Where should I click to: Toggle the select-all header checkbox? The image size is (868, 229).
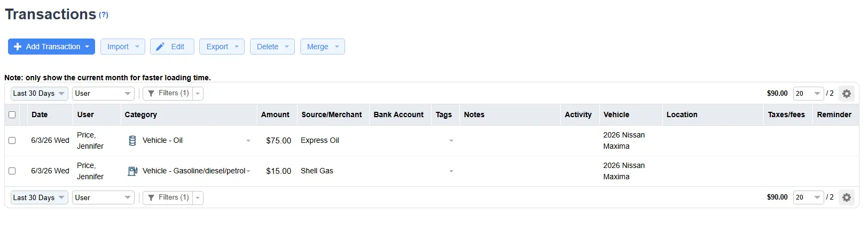(x=12, y=114)
